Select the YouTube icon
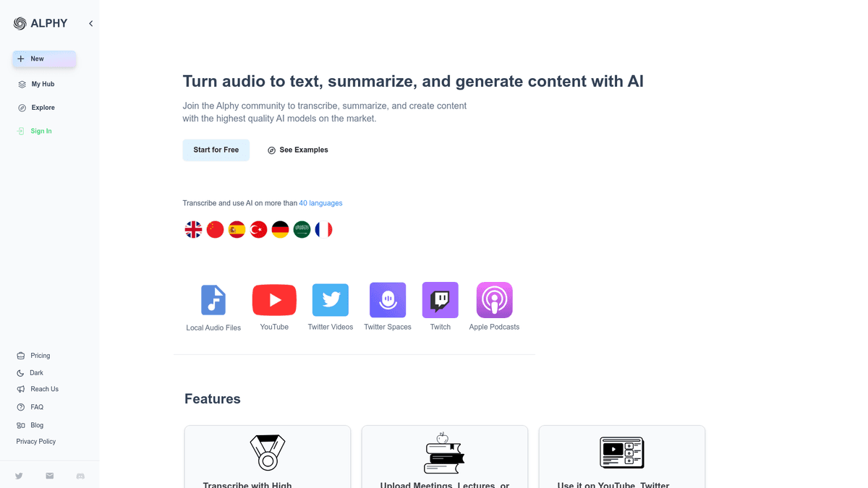The width and height of the screenshot is (868, 488). (x=274, y=300)
